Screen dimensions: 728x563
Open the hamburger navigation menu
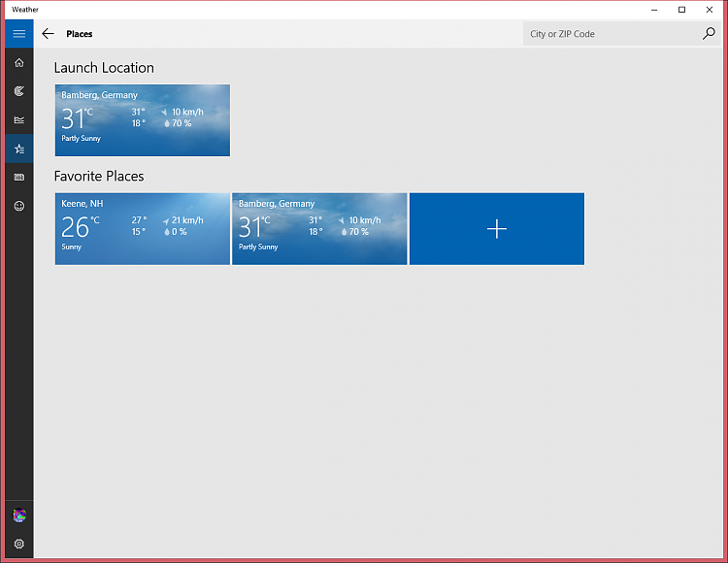point(19,33)
